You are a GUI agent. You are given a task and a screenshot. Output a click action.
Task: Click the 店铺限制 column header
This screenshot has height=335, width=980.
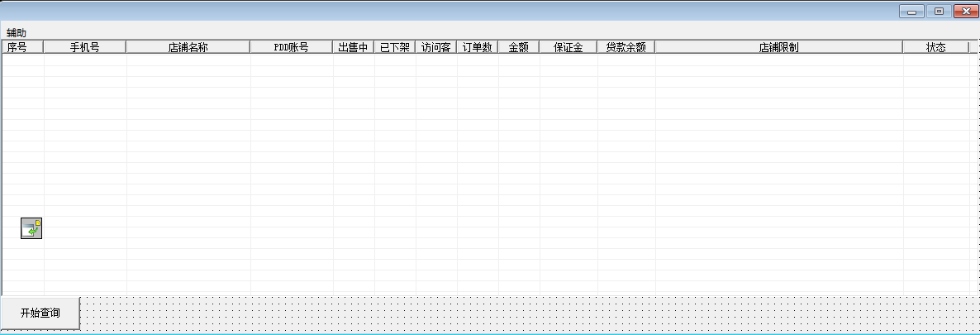click(778, 47)
